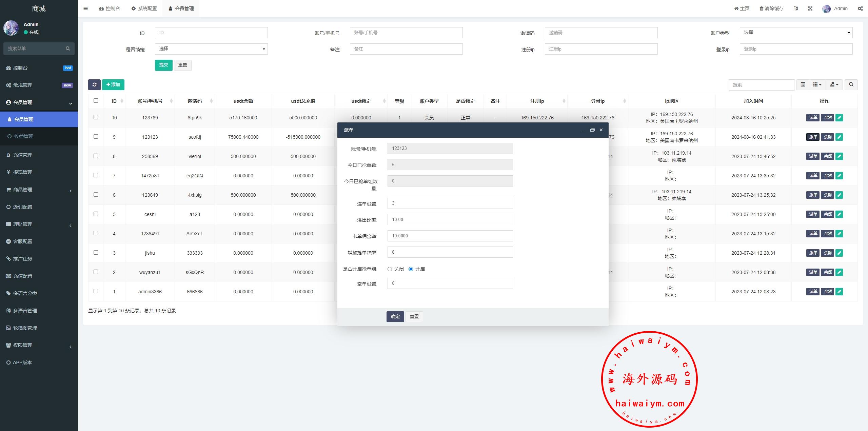
Task: Toggle the card view icon in the table toolbar
Action: [803, 84]
